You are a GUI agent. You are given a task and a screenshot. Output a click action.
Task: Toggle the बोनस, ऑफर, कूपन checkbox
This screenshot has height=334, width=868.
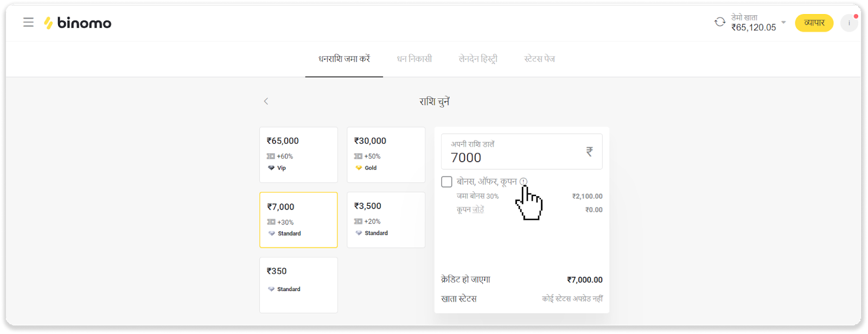pos(446,182)
